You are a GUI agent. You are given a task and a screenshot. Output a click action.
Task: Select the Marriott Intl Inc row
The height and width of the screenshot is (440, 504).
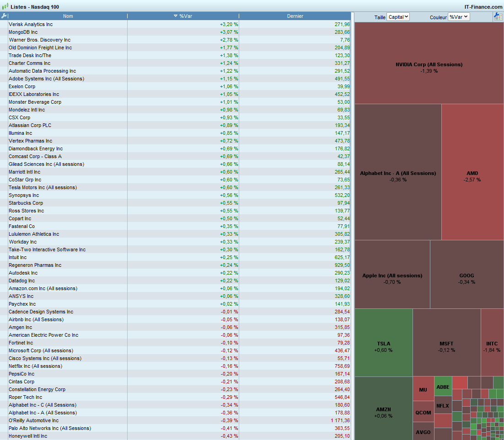[175, 172]
